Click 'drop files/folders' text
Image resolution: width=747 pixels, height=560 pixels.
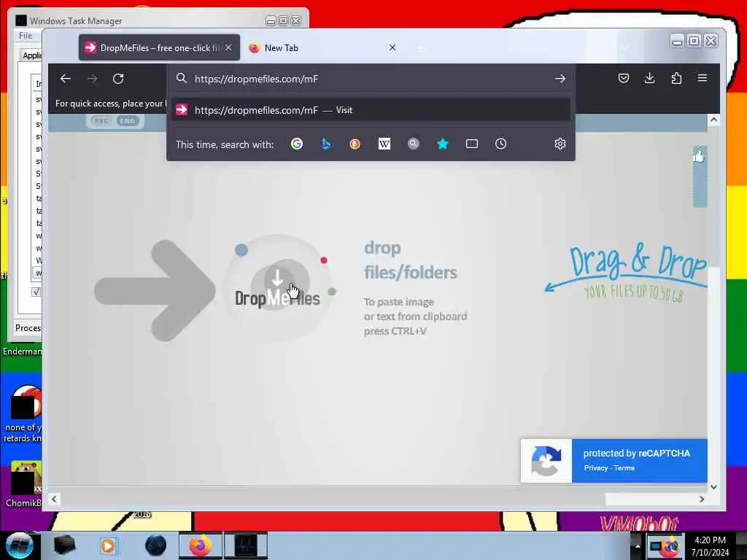(410, 260)
